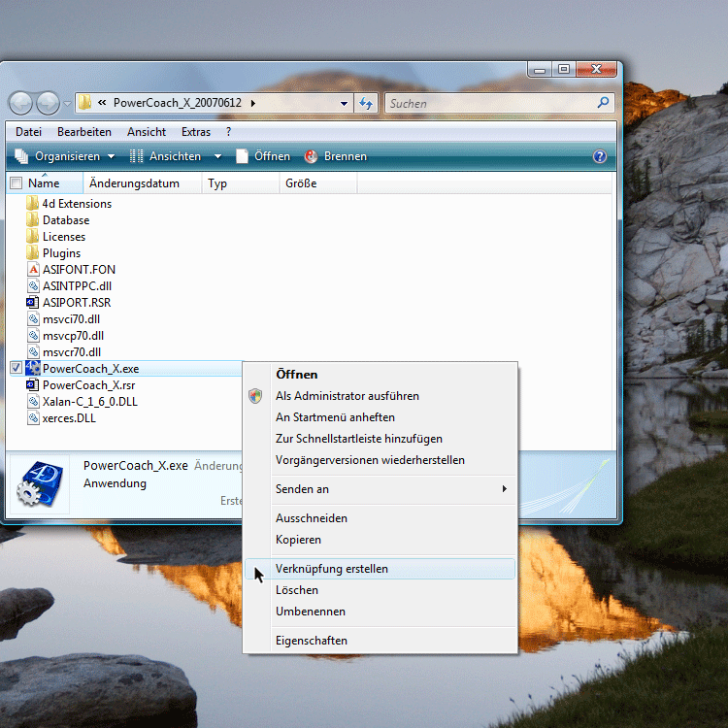728x728 pixels.
Task: Select the PowerCoach_X.rsr file name
Action: tap(88, 385)
